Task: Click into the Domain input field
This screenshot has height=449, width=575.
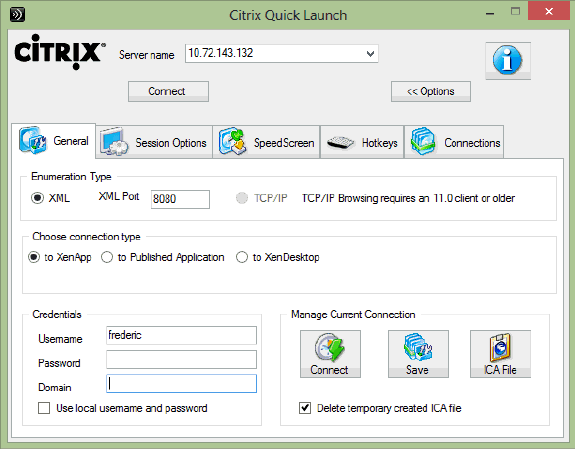Action: click(182, 384)
